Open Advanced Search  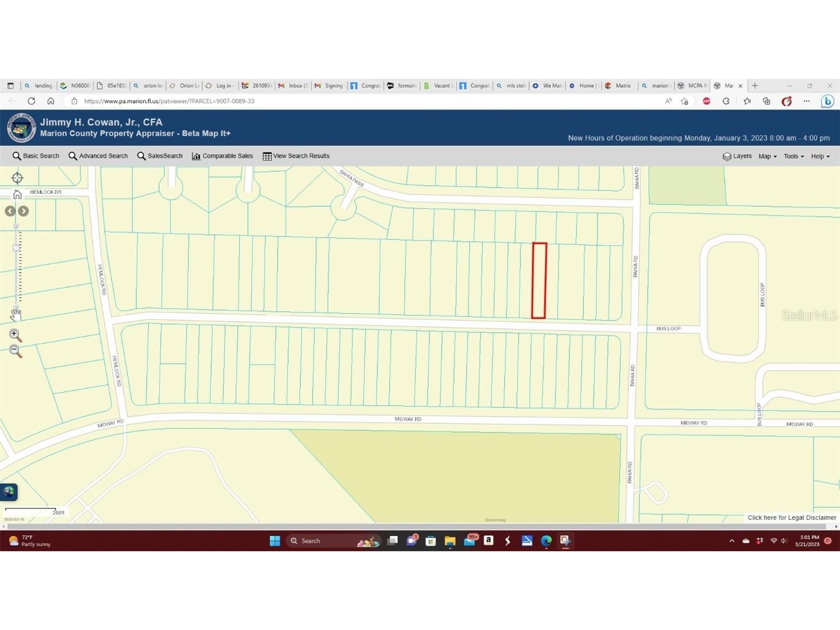98,156
